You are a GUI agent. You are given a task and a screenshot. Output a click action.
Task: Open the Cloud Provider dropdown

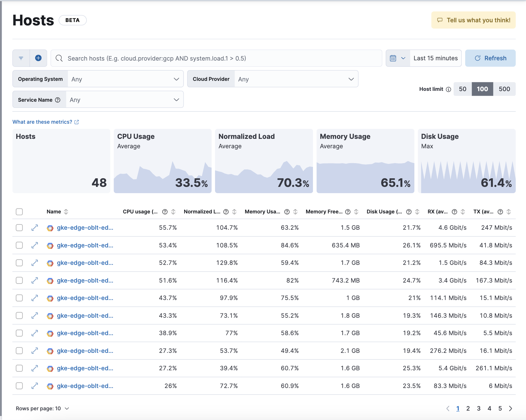[296, 79]
